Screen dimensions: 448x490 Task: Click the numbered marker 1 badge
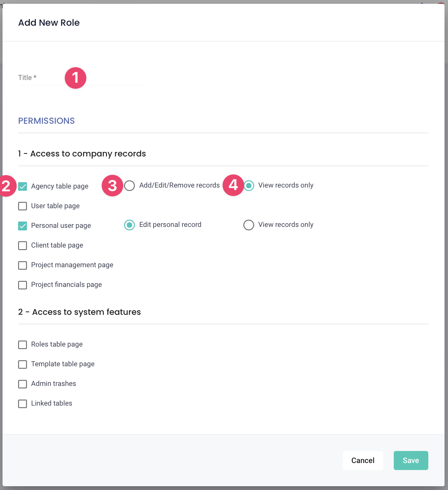coord(76,78)
